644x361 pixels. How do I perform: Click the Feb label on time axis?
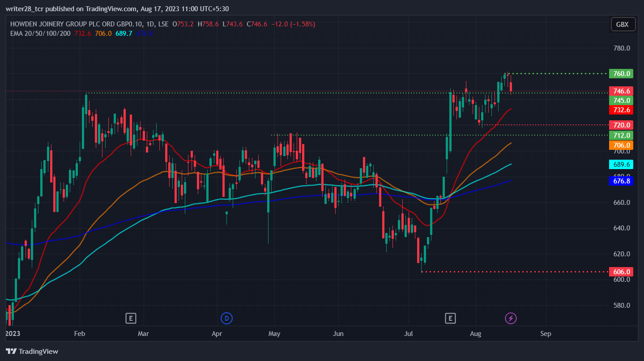(x=79, y=334)
